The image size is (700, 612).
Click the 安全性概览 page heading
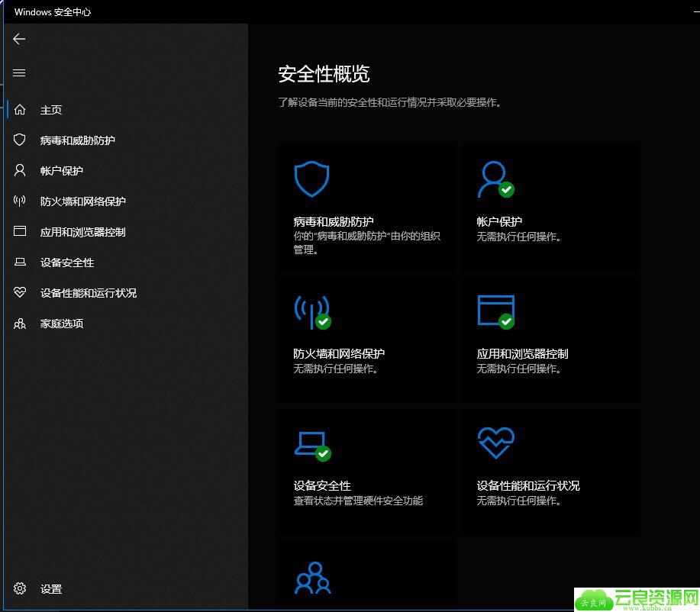click(x=324, y=74)
